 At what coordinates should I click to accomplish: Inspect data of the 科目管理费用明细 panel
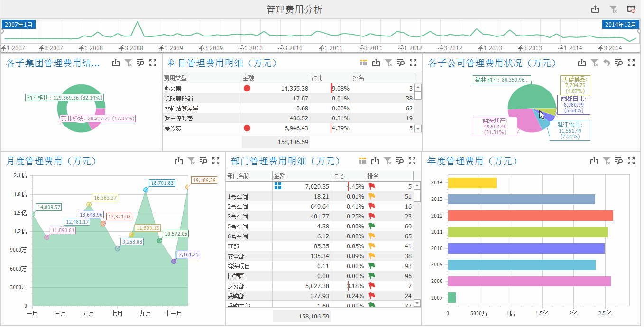coord(401,63)
